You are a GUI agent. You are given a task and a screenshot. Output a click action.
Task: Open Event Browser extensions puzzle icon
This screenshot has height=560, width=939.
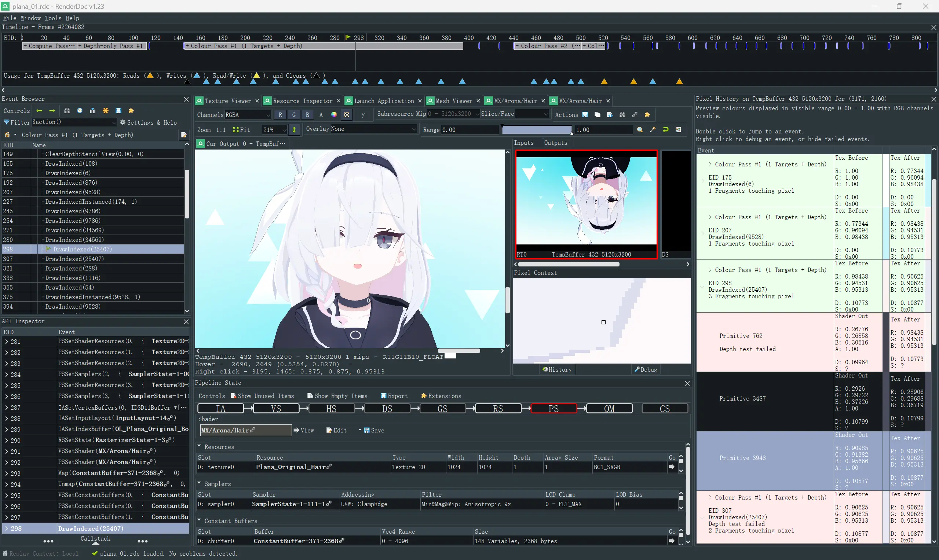[131, 111]
